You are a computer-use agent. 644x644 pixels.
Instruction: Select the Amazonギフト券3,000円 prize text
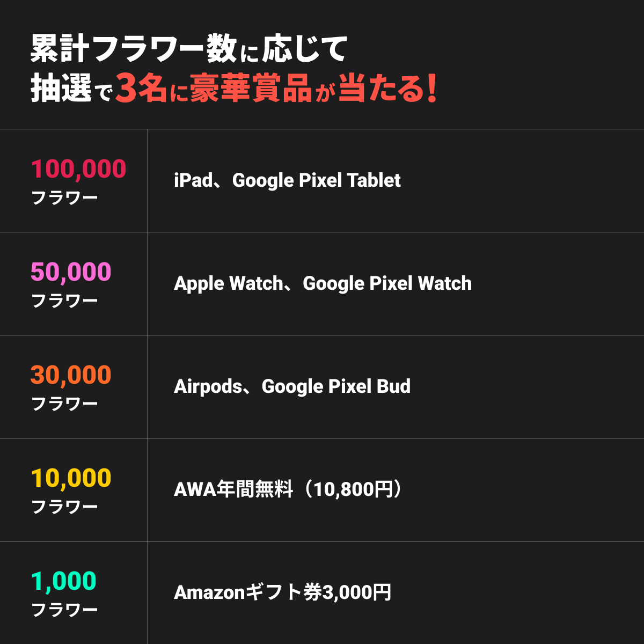[282, 592]
